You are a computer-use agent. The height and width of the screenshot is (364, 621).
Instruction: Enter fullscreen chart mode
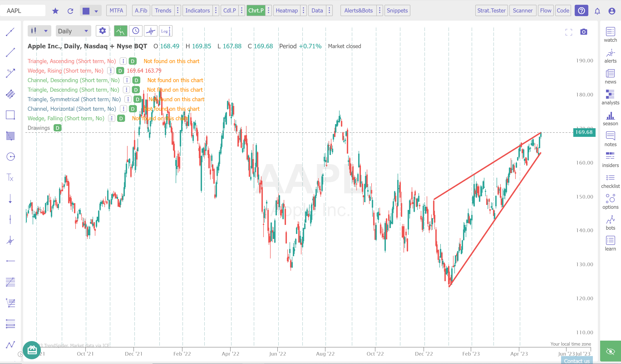(569, 32)
